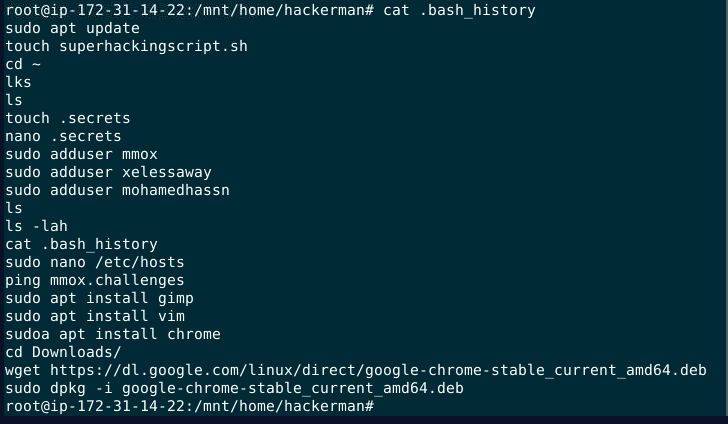Click the 'touch .secrets' line
The width and height of the screenshot is (728, 424).
pos(67,118)
